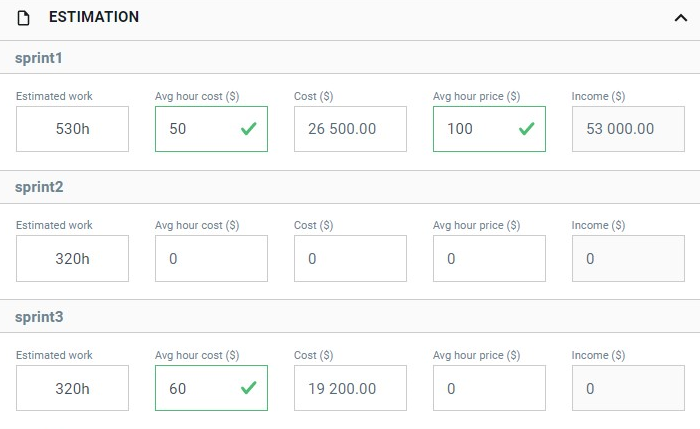Click the Estimation document icon

(x=23, y=18)
